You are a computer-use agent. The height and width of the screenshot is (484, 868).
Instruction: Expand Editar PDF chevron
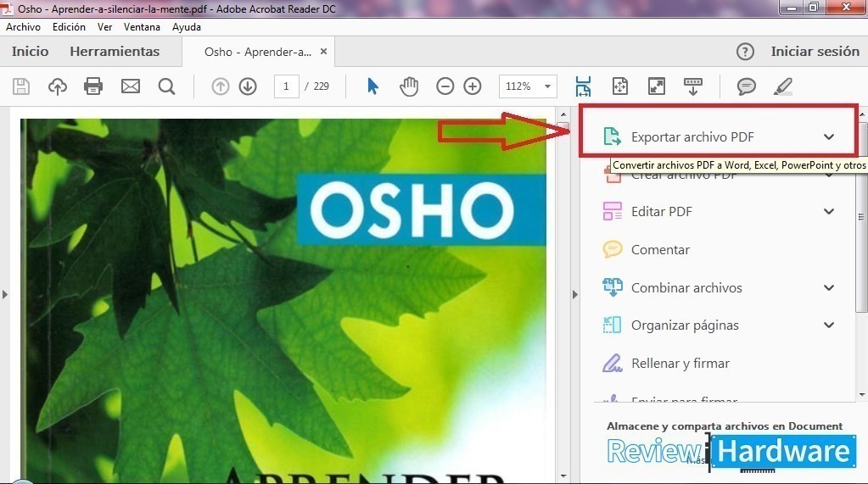[829, 211]
